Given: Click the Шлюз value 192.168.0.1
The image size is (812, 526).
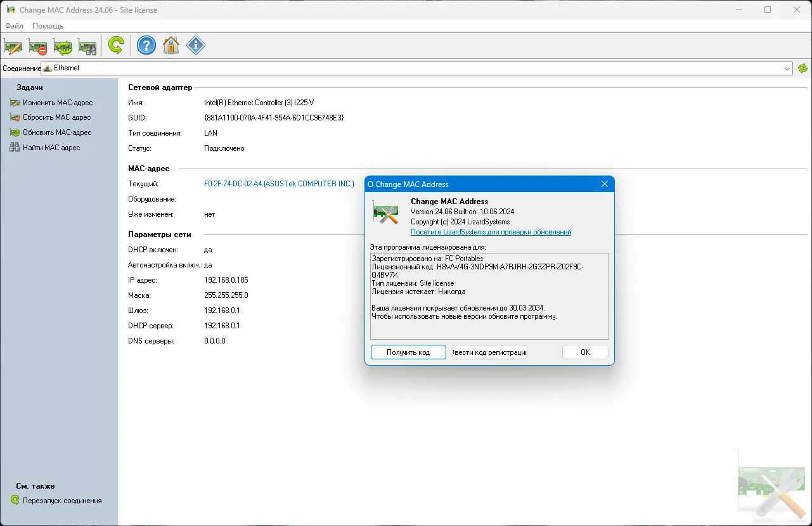Looking at the screenshot, I should (x=222, y=311).
